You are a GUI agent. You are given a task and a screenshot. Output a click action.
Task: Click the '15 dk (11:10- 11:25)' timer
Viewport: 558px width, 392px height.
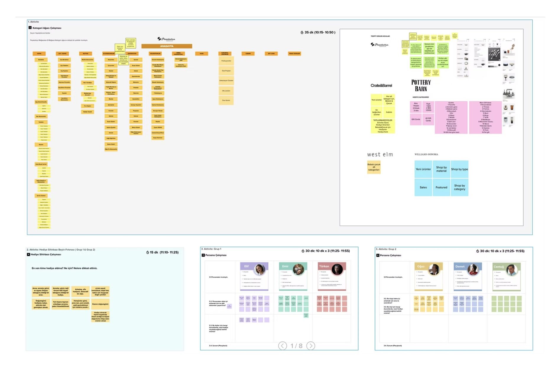coord(162,252)
